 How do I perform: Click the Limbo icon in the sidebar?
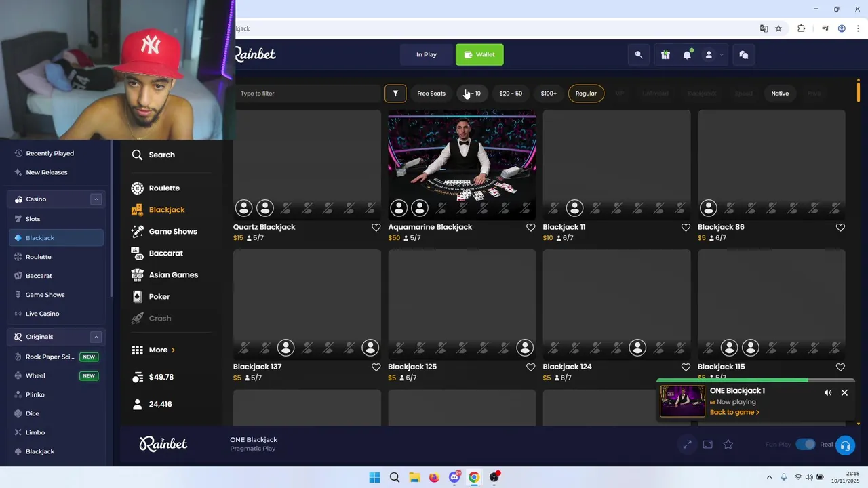18,432
